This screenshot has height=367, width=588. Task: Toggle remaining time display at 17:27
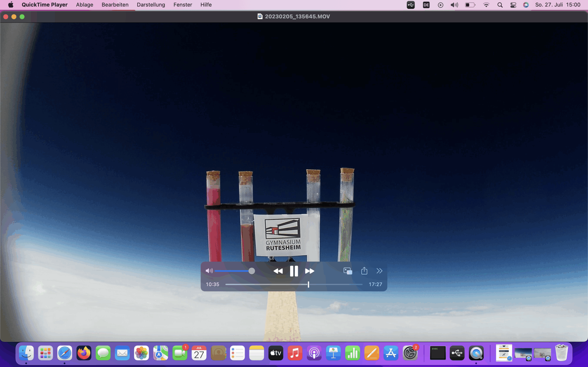pos(375,284)
